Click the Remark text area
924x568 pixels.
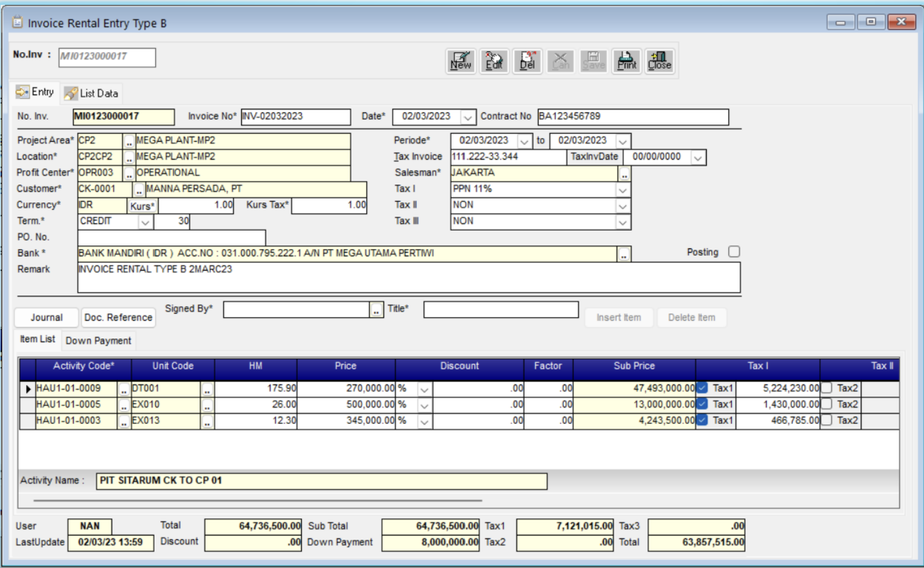point(409,277)
